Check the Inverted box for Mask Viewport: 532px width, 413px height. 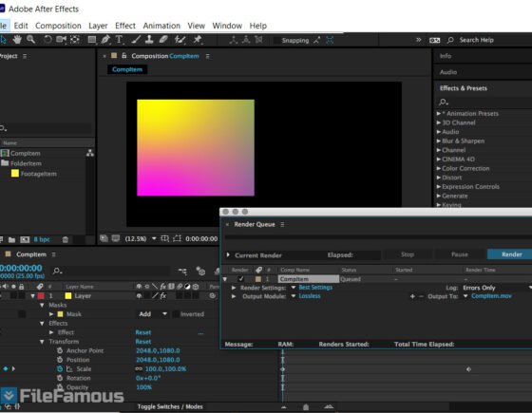point(176,314)
